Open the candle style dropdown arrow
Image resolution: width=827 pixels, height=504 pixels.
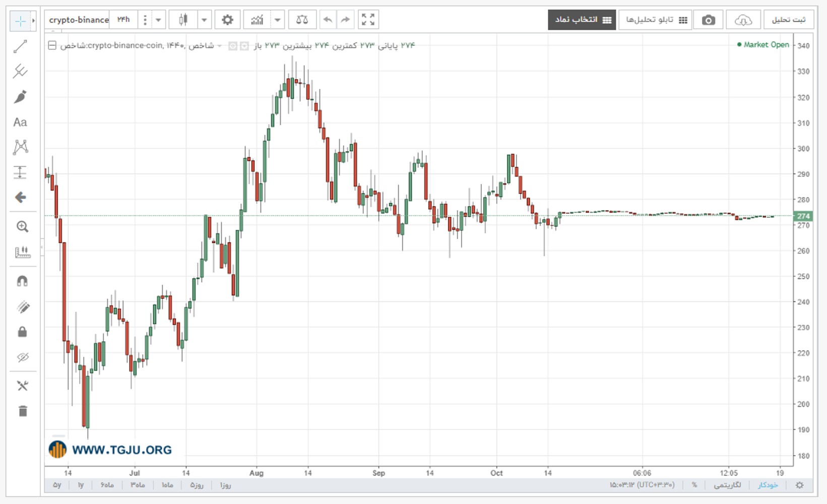point(204,20)
